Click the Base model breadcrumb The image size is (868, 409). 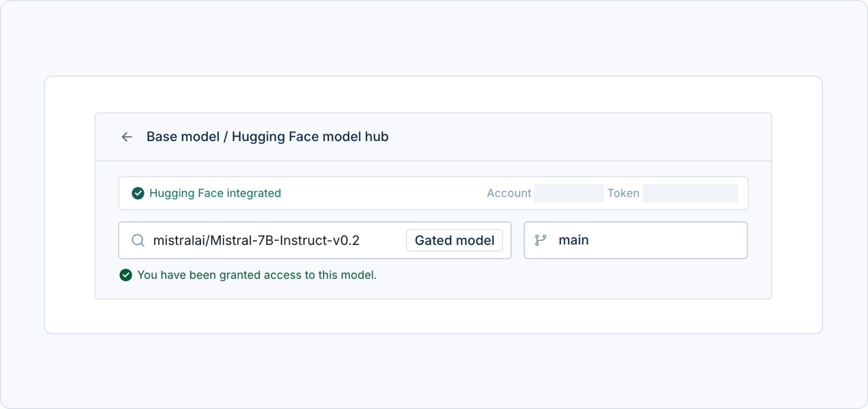(183, 137)
